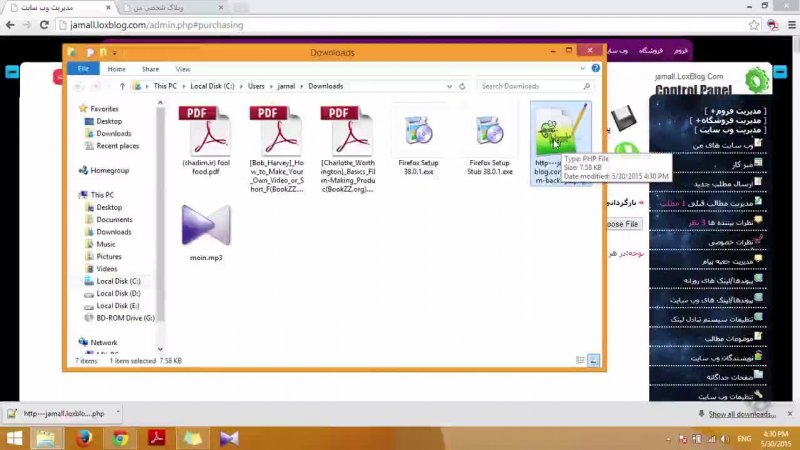This screenshot has width=800, height=450.
Task: Select the Bob_Harvey PDF file icon
Action: click(276, 132)
